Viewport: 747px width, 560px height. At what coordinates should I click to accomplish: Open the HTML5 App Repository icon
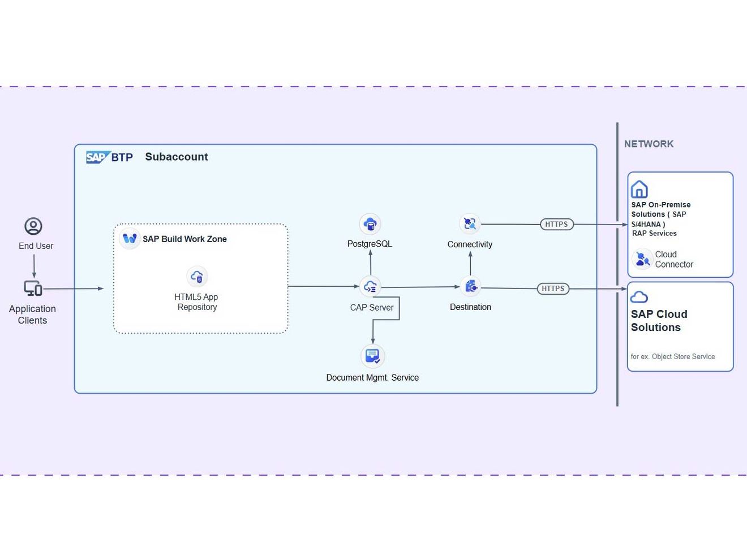point(197,277)
